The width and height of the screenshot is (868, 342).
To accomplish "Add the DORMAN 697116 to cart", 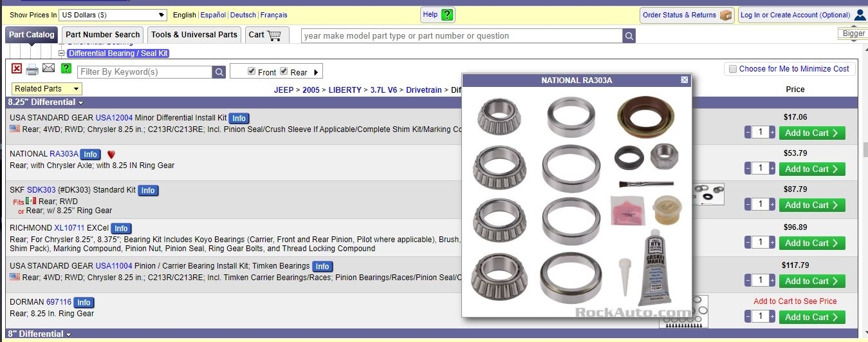I will [x=812, y=317].
